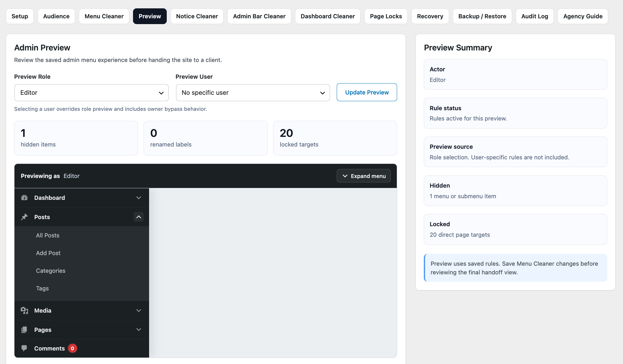Click the Pages icon in preview menu

(24, 330)
